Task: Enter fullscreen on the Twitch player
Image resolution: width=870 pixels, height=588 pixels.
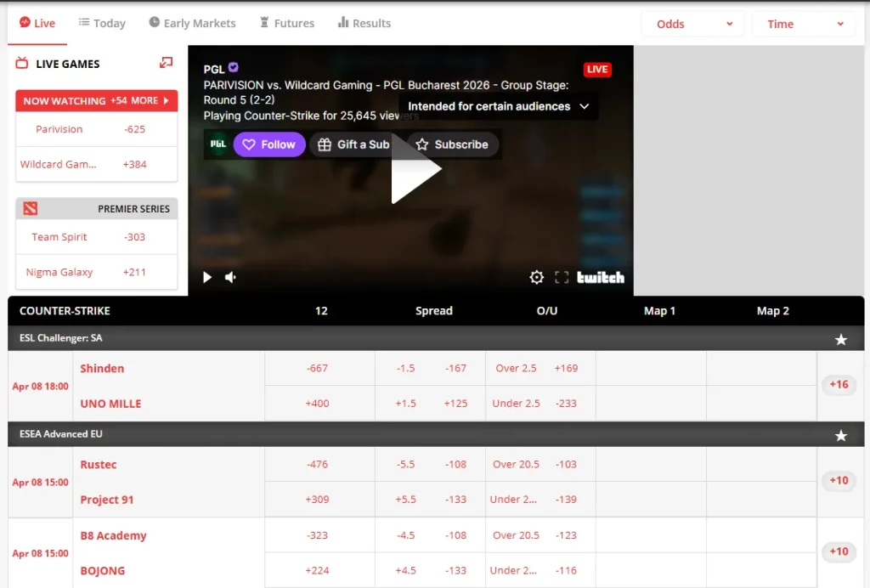Action: [562, 276]
